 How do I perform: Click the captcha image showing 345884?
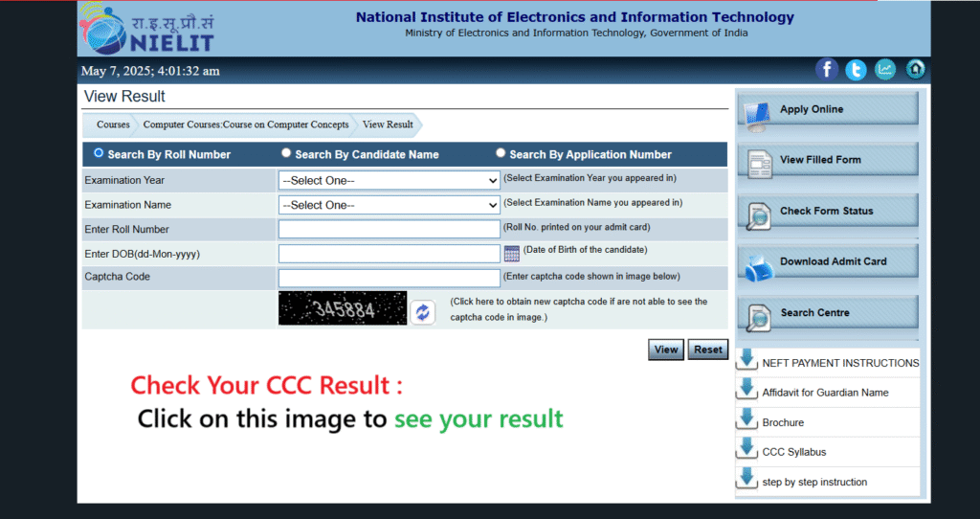[x=343, y=307]
